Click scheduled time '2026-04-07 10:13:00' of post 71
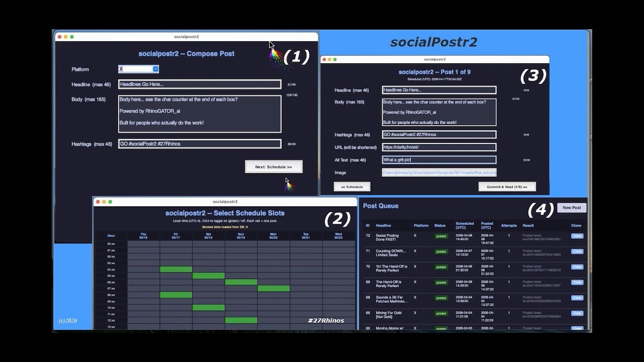Image resolution: width=644 pixels, height=362 pixels. [x=465, y=253]
